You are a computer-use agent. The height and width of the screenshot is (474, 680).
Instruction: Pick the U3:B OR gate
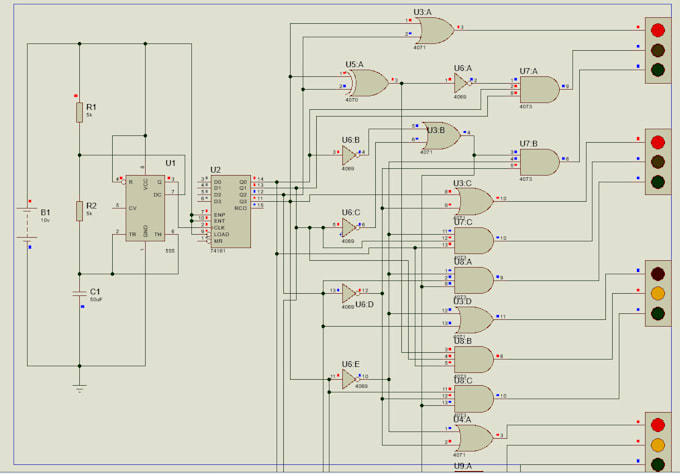click(441, 136)
